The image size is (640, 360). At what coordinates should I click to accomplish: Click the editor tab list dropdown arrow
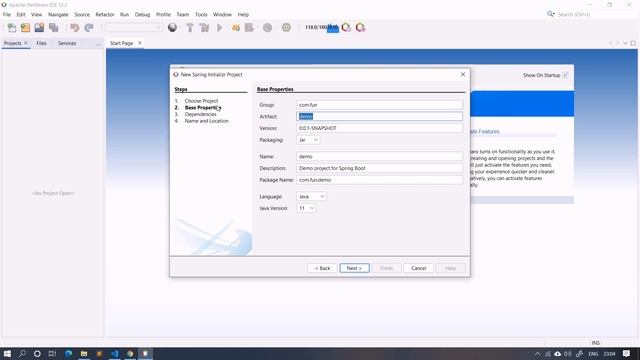tap(625, 43)
